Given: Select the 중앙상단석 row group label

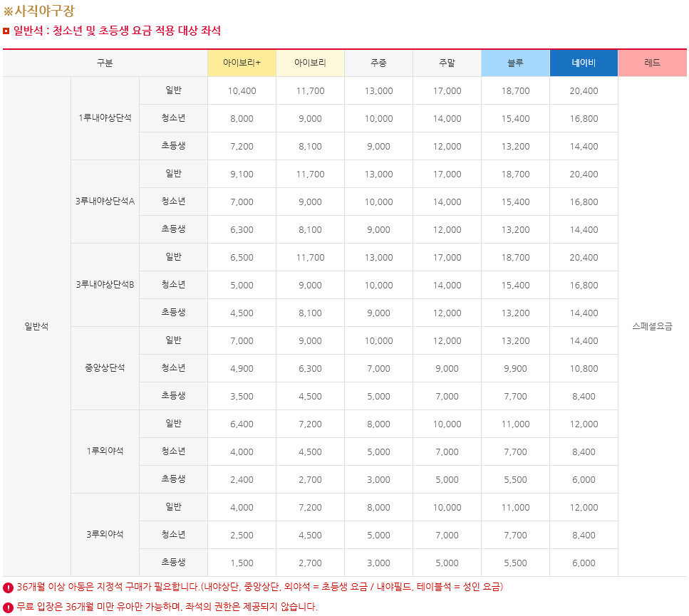Looking at the screenshot, I should (105, 368).
